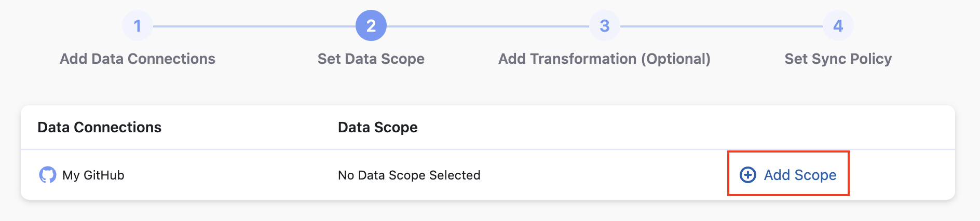
Task: Click the Add Scope link text
Action: 800,175
